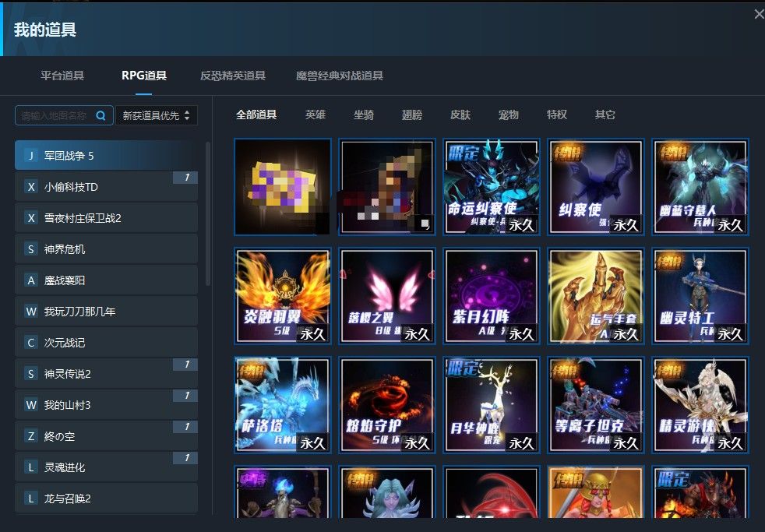765x532 pixels.
Task: Filter items by 翅膀
Action: 412,115
